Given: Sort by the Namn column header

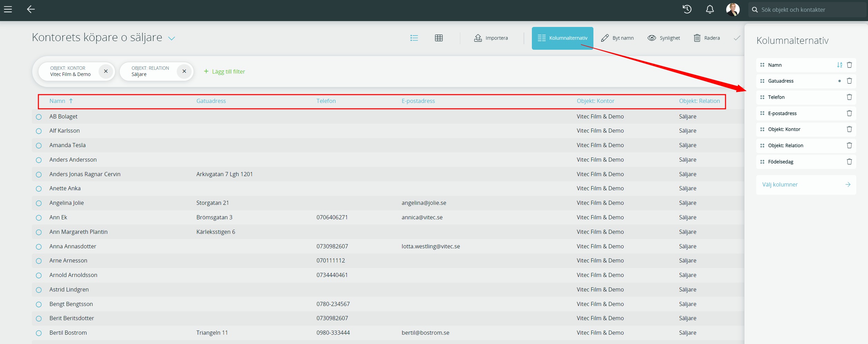Looking at the screenshot, I should click(x=57, y=101).
